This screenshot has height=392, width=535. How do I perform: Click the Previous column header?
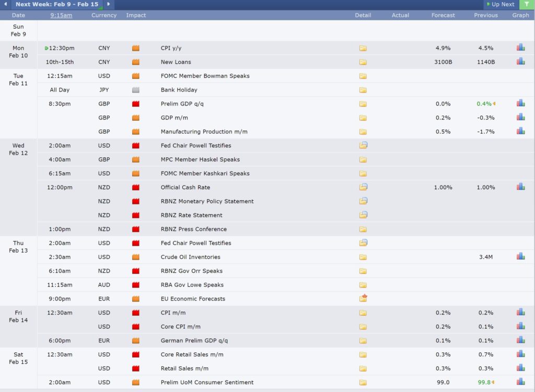[486, 15]
